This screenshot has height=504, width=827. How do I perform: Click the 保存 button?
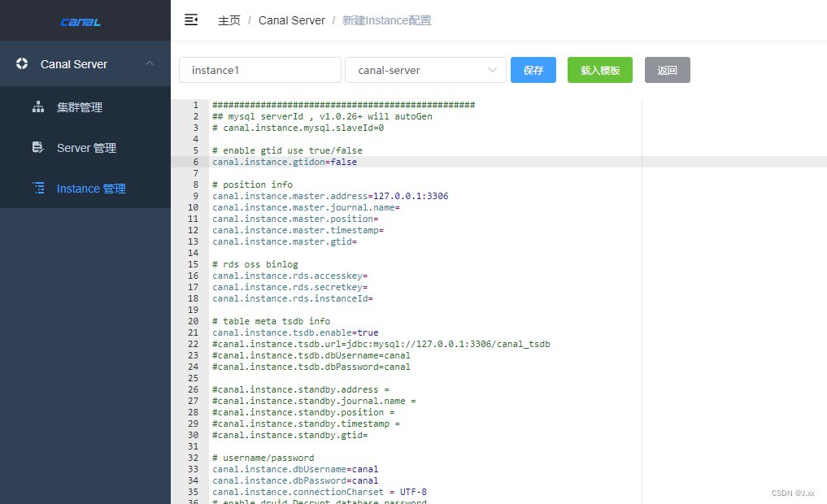(x=533, y=70)
